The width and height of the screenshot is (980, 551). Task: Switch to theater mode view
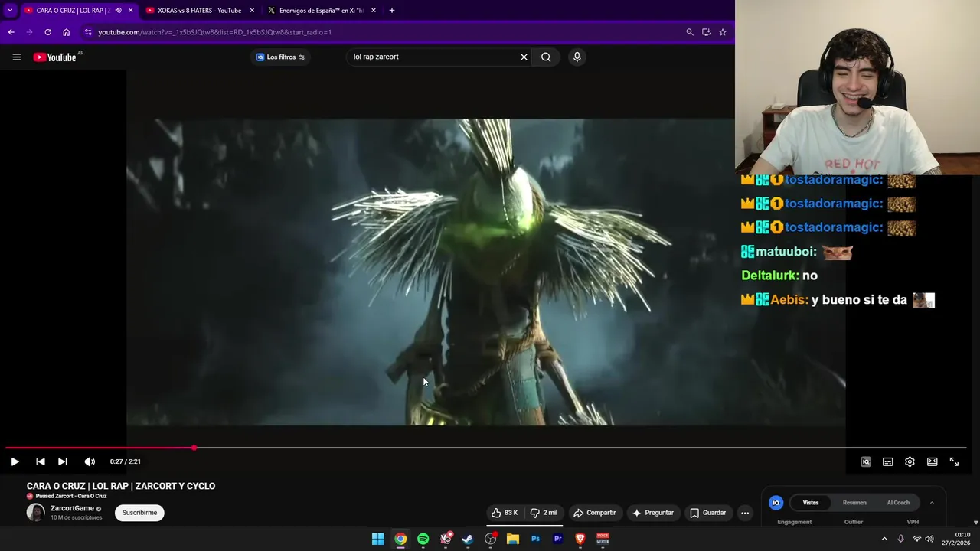click(x=932, y=461)
